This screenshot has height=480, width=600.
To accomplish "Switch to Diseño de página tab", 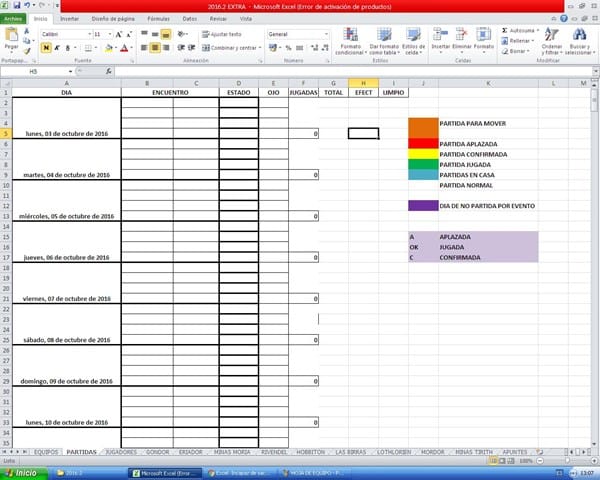I will (113, 19).
